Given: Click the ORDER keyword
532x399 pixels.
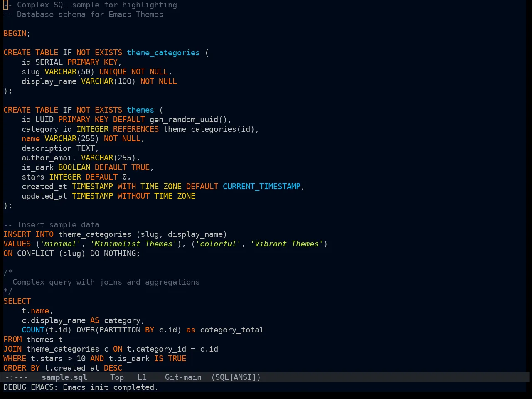Looking at the screenshot, I should (x=15, y=368).
